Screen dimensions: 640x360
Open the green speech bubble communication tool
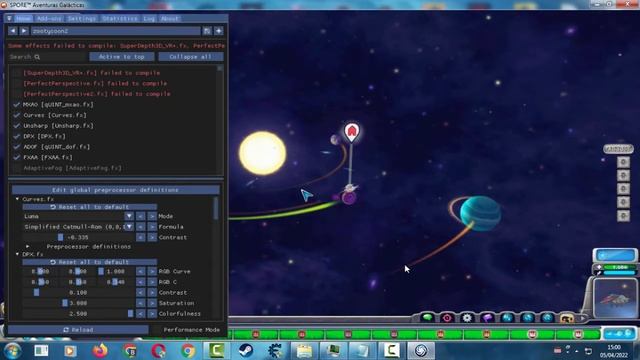427,318
